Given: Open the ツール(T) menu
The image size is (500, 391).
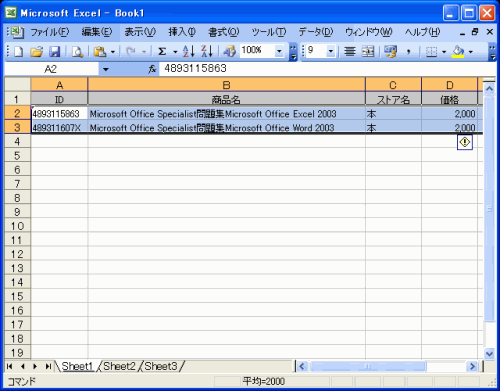Looking at the screenshot, I should (x=269, y=32).
